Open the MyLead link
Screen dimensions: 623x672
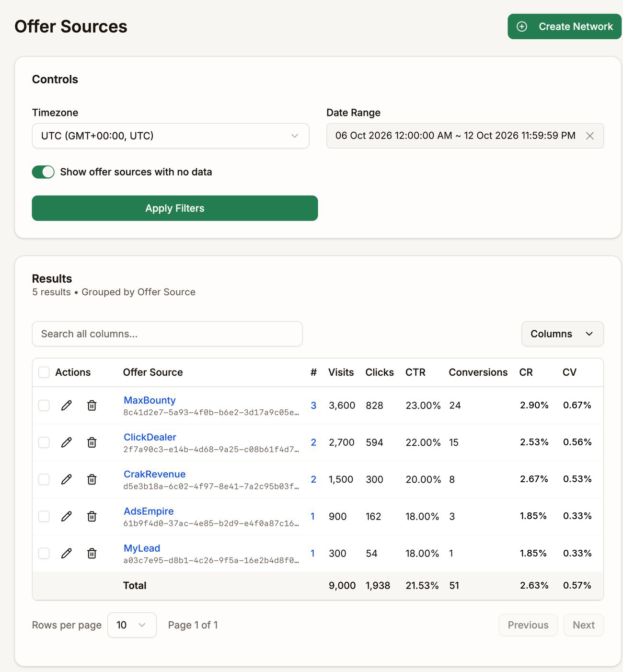point(142,548)
